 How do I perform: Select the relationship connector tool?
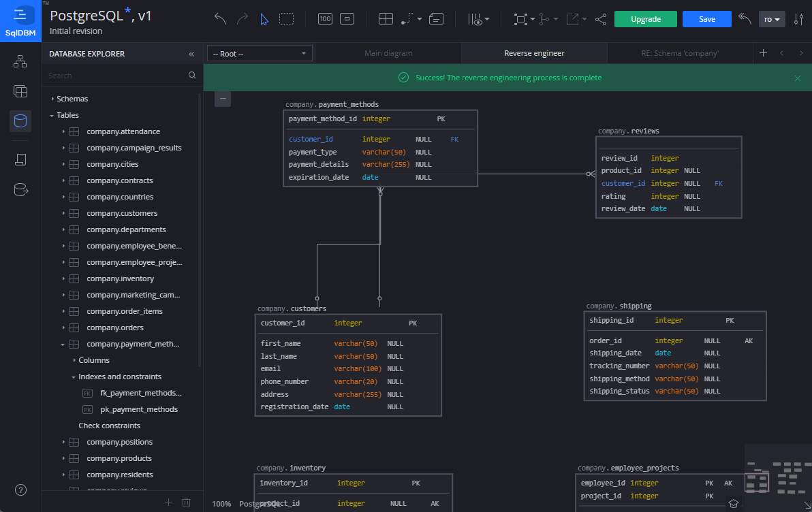407,19
